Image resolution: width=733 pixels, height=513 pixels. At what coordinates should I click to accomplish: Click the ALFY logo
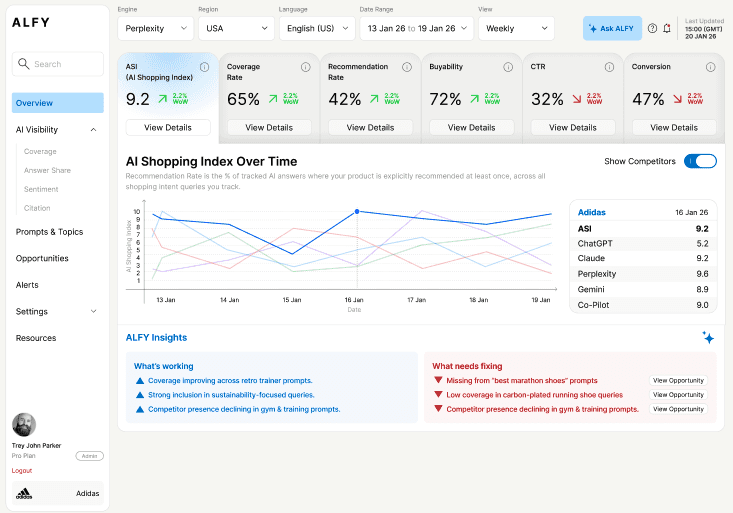(x=31, y=22)
